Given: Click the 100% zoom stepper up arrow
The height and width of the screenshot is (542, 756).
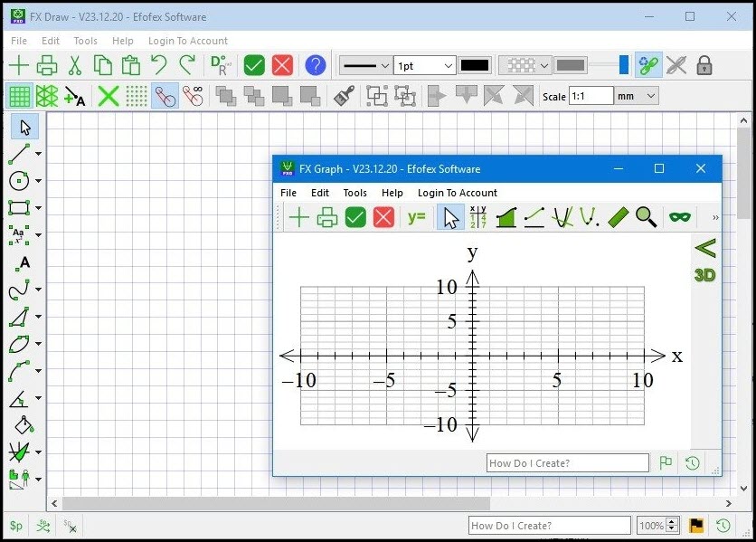Looking at the screenshot, I should click(672, 521).
